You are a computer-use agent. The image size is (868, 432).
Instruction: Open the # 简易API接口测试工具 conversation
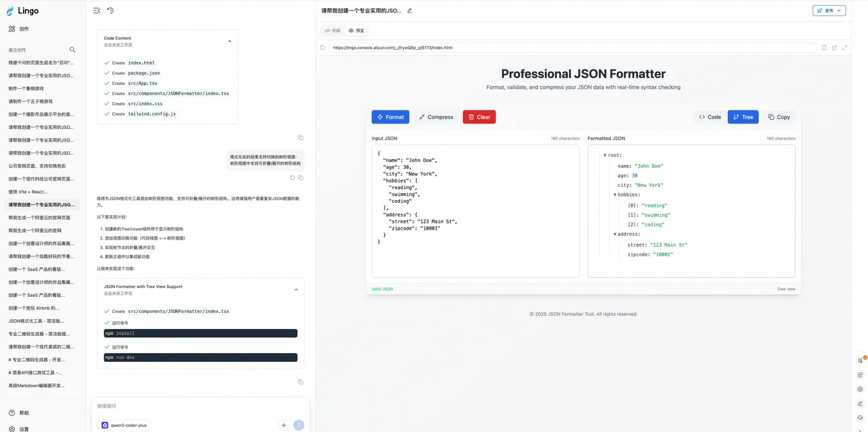(35, 372)
